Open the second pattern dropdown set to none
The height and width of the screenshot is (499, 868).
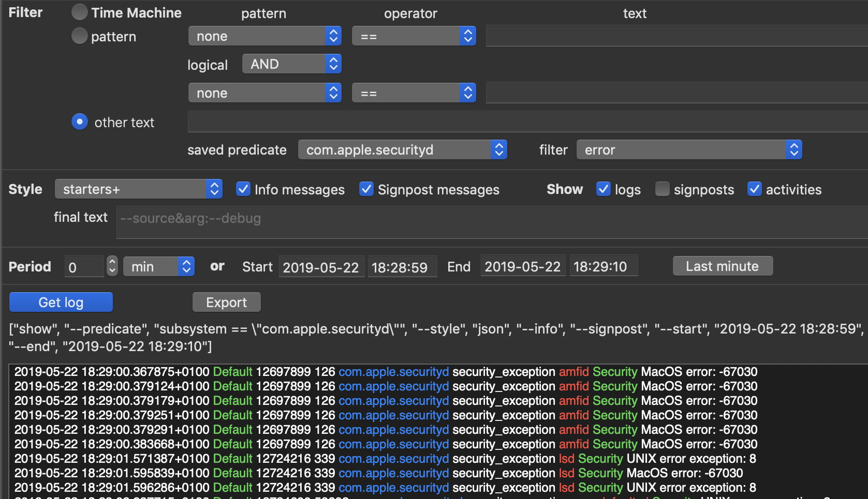[264, 93]
